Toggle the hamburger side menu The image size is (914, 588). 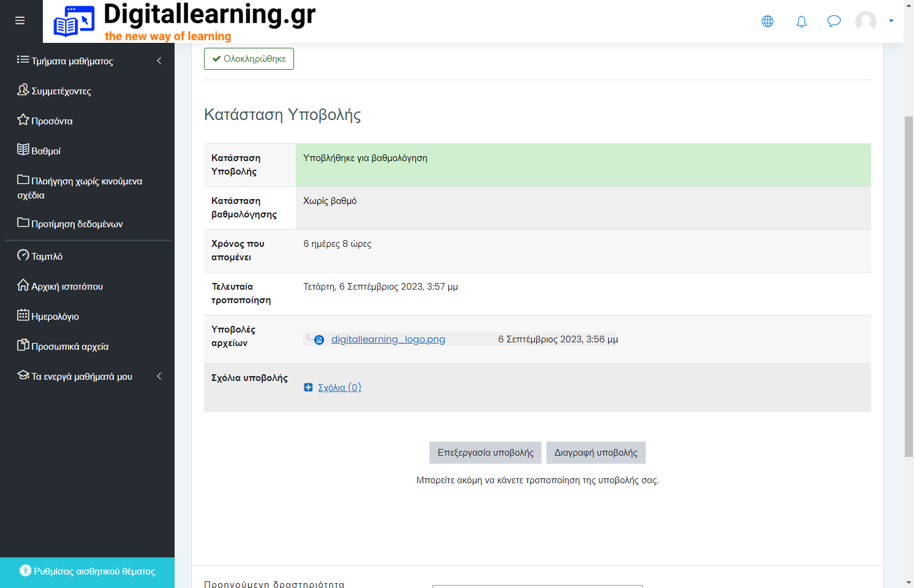point(20,21)
